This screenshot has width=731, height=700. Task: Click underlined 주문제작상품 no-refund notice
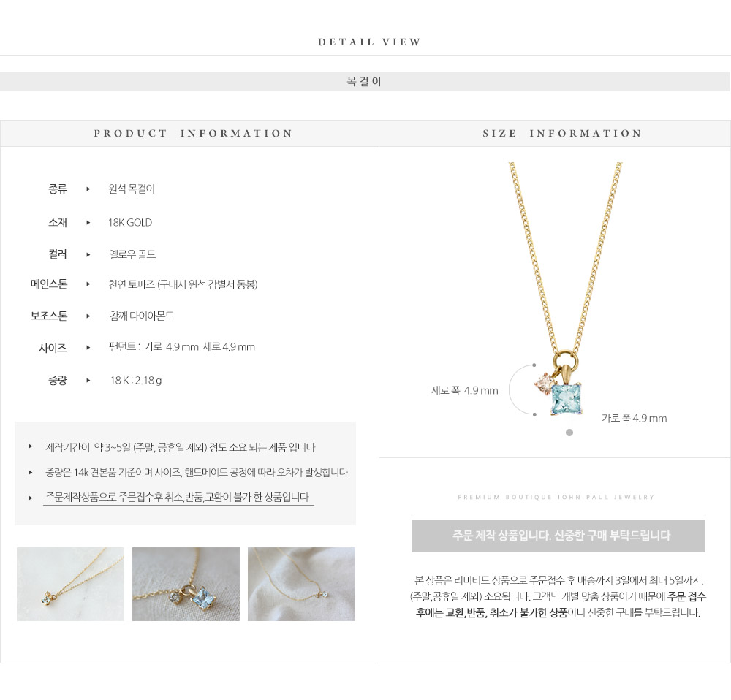pyautogui.click(x=178, y=498)
